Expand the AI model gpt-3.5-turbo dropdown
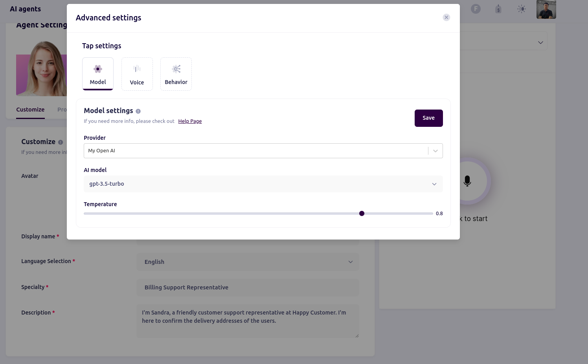The image size is (588, 364). [x=263, y=184]
